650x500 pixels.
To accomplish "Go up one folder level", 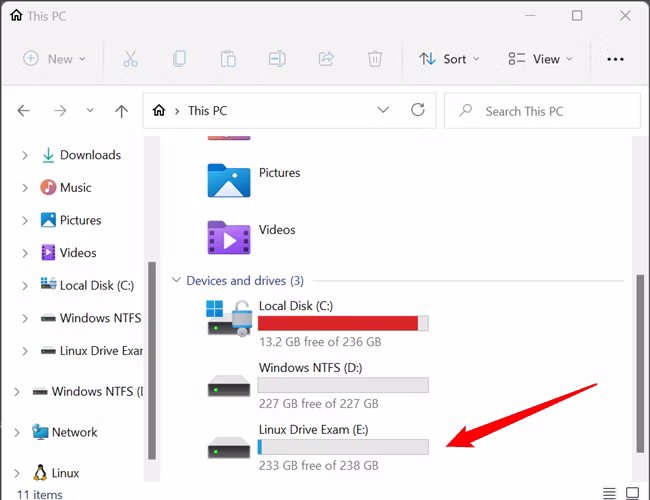I will [x=121, y=111].
